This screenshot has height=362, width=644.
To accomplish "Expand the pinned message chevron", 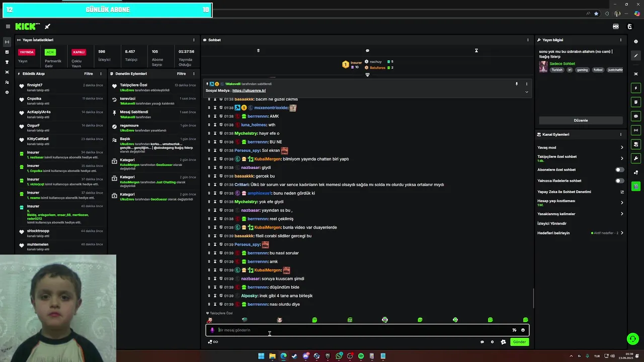I will point(527,92).
